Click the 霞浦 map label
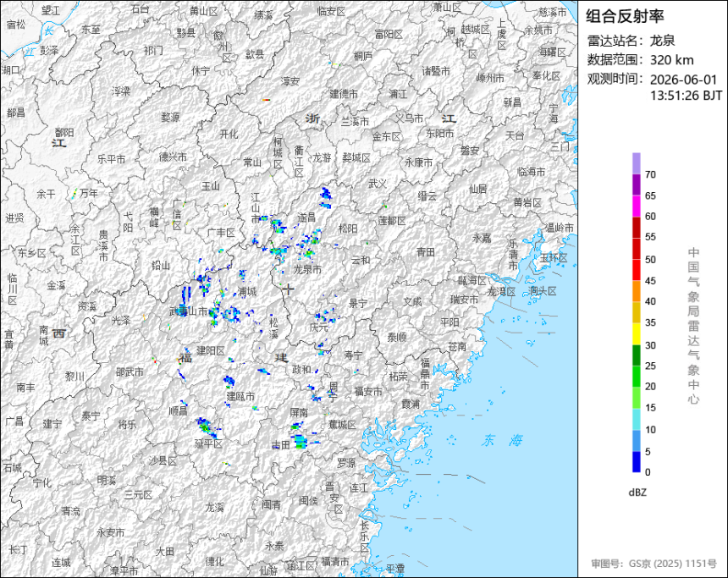The image size is (728, 578). (x=411, y=404)
